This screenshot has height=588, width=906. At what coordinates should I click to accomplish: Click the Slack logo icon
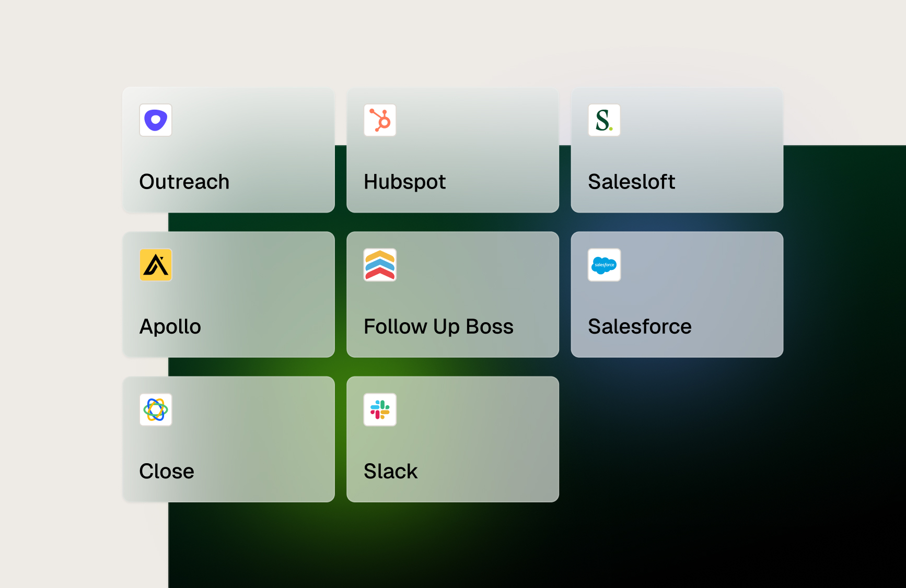point(380,409)
